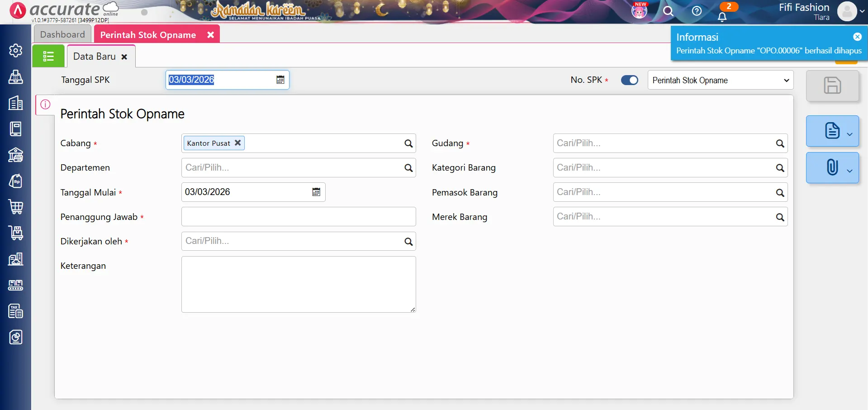Click the Gudang search field
Image resolution: width=868 pixels, height=410 pixels.
[x=663, y=143]
